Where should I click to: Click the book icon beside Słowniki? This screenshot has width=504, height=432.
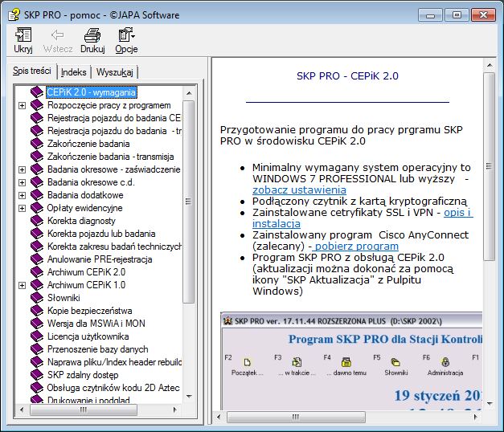(x=37, y=297)
